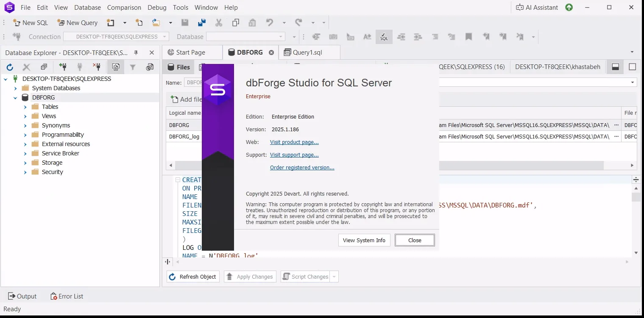Click the Cut scissors icon

[219, 23]
